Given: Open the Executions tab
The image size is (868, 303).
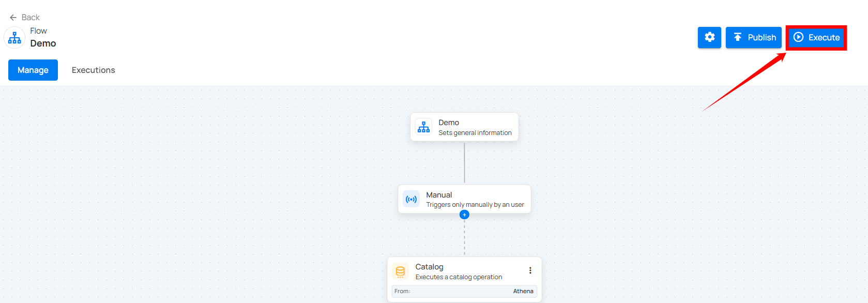Looking at the screenshot, I should click(93, 70).
